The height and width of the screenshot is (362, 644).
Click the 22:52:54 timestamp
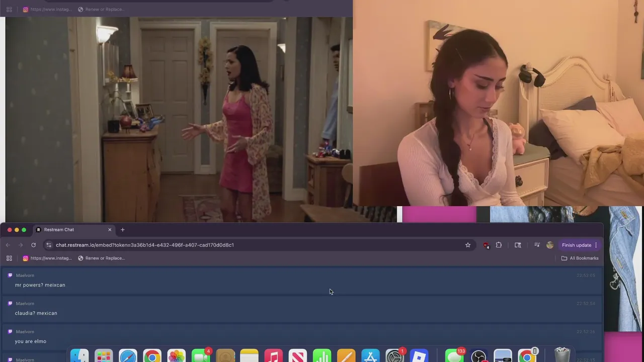(x=586, y=304)
